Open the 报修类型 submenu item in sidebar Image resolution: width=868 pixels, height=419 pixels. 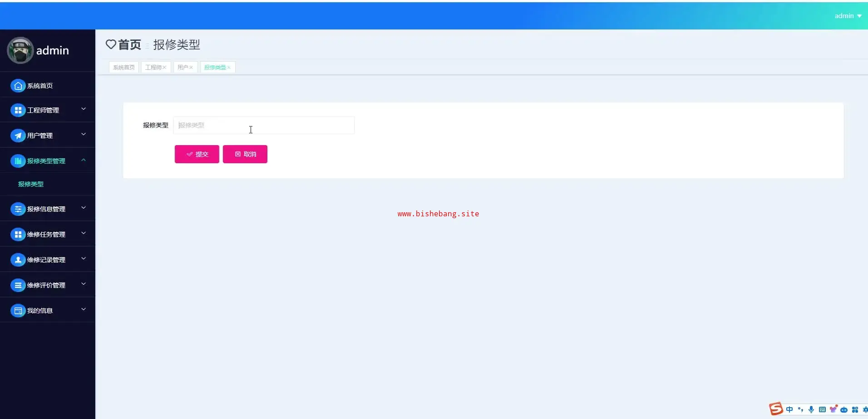tap(31, 184)
